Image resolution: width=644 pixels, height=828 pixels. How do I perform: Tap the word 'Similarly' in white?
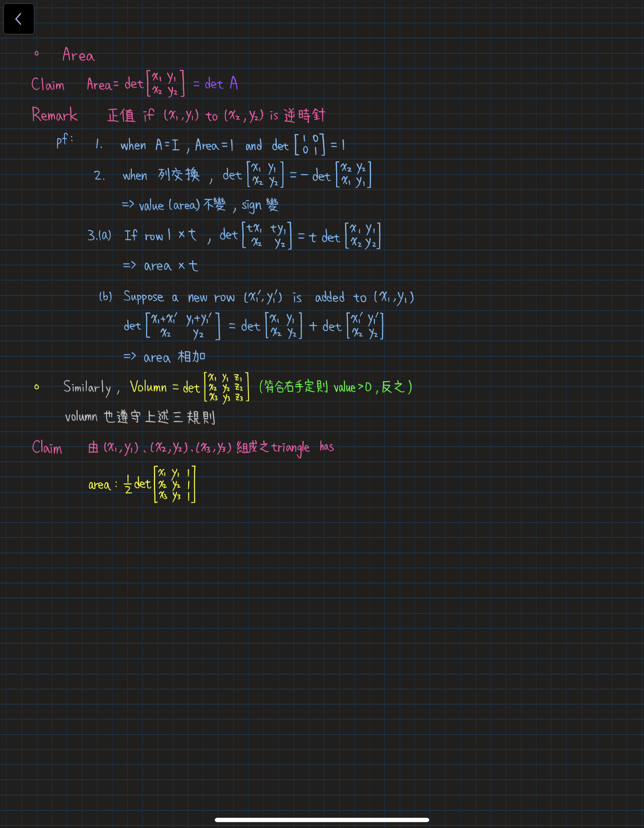click(87, 387)
